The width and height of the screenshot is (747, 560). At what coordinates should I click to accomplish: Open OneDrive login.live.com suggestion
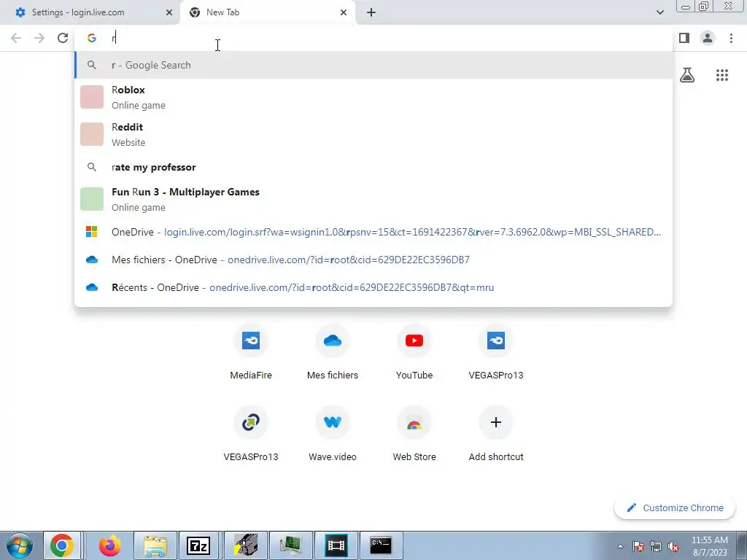click(373, 232)
